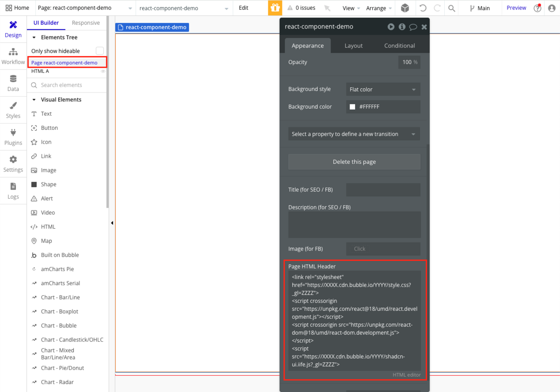Toggle Only show hideable checkbox
Image resolution: width=560 pixels, height=392 pixels.
pyautogui.click(x=99, y=50)
